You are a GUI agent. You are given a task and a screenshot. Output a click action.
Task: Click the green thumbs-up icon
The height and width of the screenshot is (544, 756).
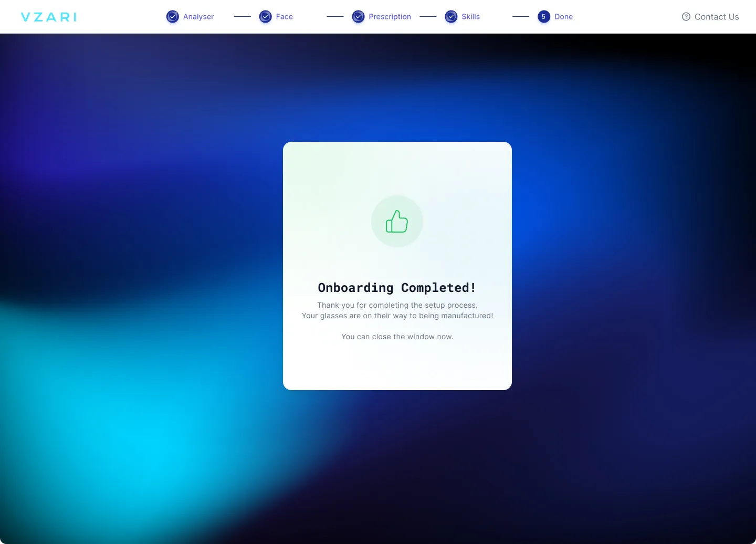[397, 221]
